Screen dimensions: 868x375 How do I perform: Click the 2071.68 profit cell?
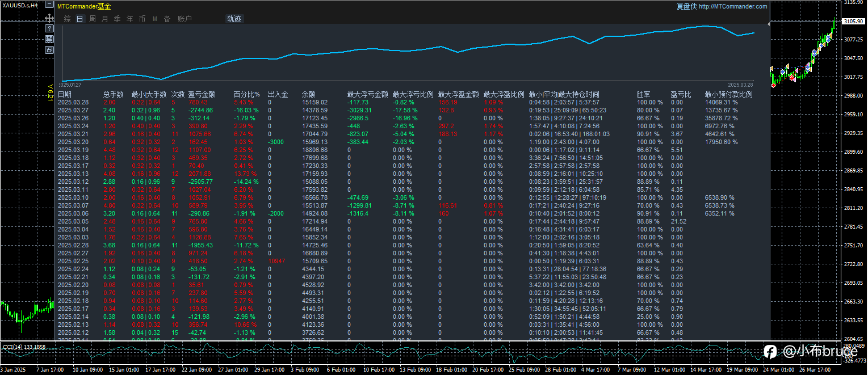[200, 174]
